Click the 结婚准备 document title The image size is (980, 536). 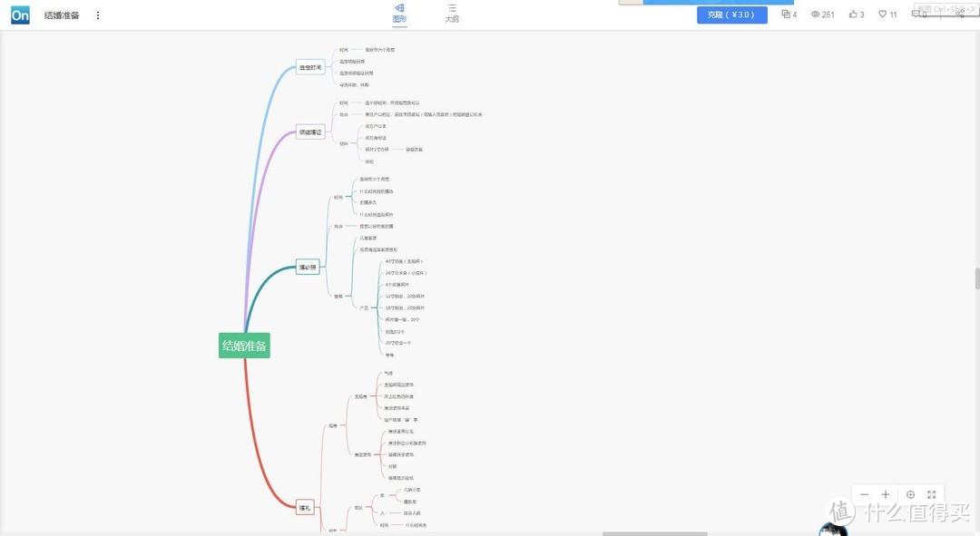(62, 15)
